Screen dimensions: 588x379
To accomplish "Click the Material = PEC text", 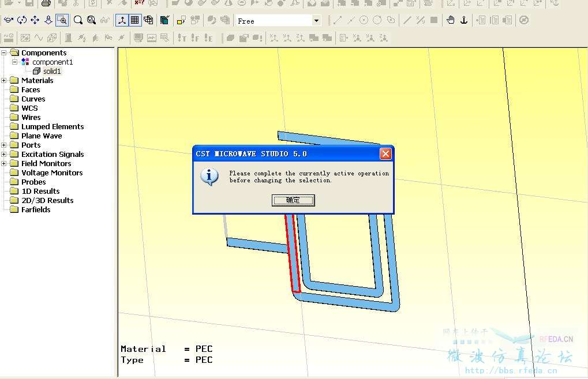I will [x=167, y=349].
